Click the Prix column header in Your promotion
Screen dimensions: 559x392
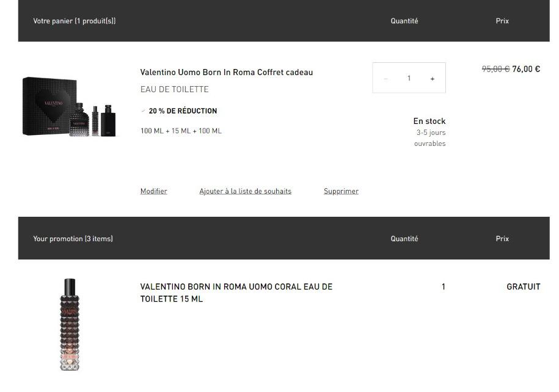pyautogui.click(x=502, y=239)
